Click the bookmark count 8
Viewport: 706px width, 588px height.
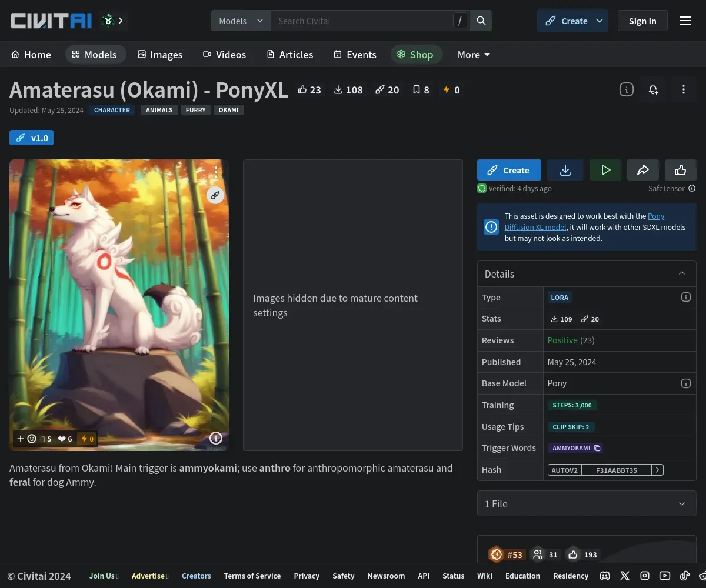tap(421, 90)
